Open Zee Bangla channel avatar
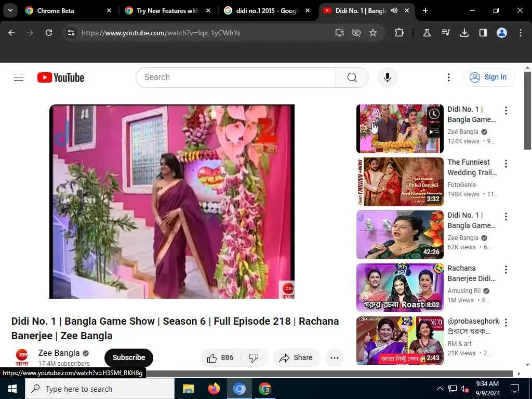This screenshot has height=399, width=532. pos(22,357)
